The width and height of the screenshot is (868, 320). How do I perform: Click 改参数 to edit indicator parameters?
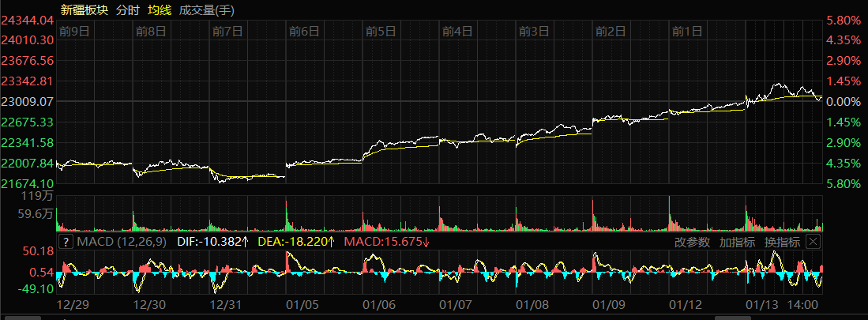pyautogui.click(x=692, y=242)
